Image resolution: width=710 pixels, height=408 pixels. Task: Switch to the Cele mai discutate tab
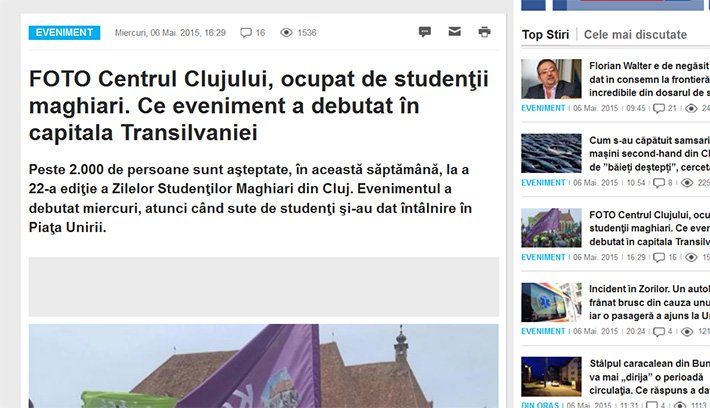click(635, 34)
